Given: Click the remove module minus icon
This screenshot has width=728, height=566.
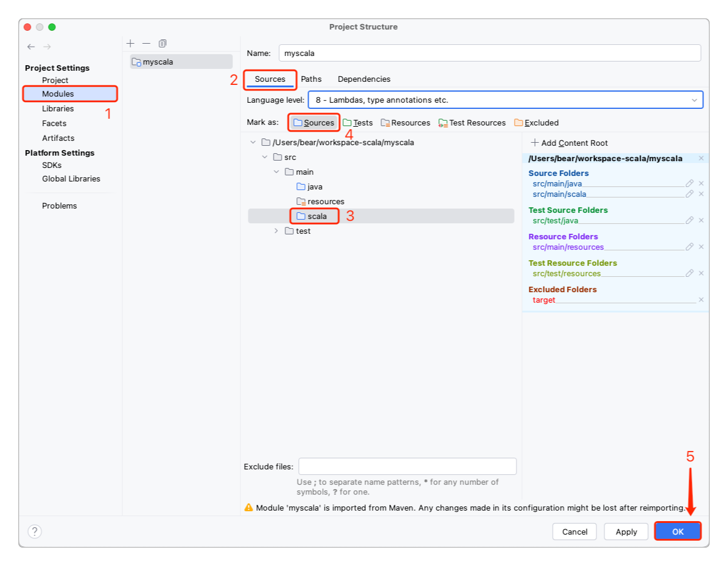Looking at the screenshot, I should 146,43.
